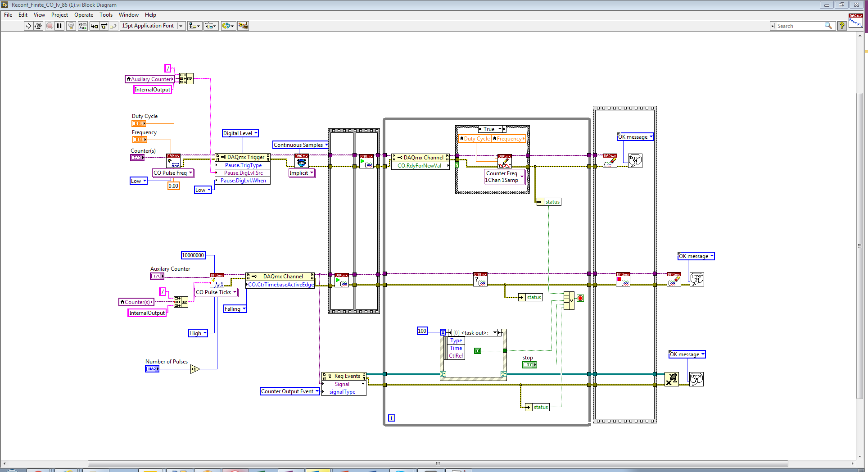The image size is (868, 472).
Task: Toggle Retain Wire Values button
Action: (83, 26)
